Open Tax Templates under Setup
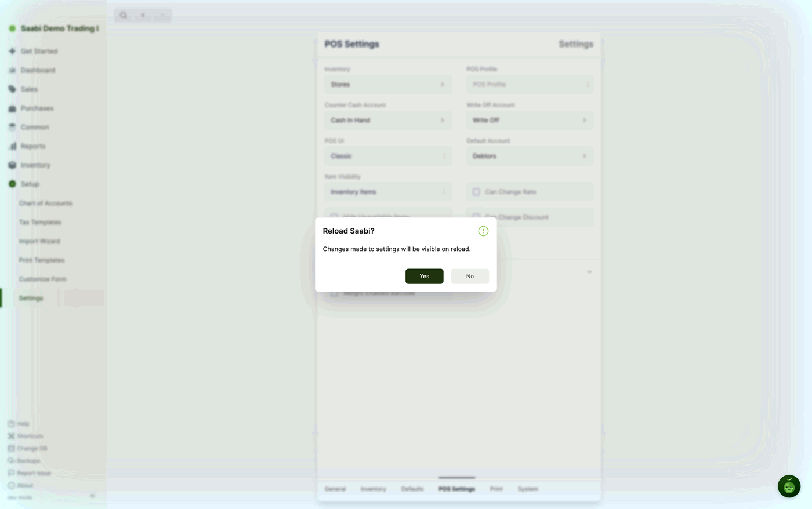The image size is (812, 509). (40, 222)
